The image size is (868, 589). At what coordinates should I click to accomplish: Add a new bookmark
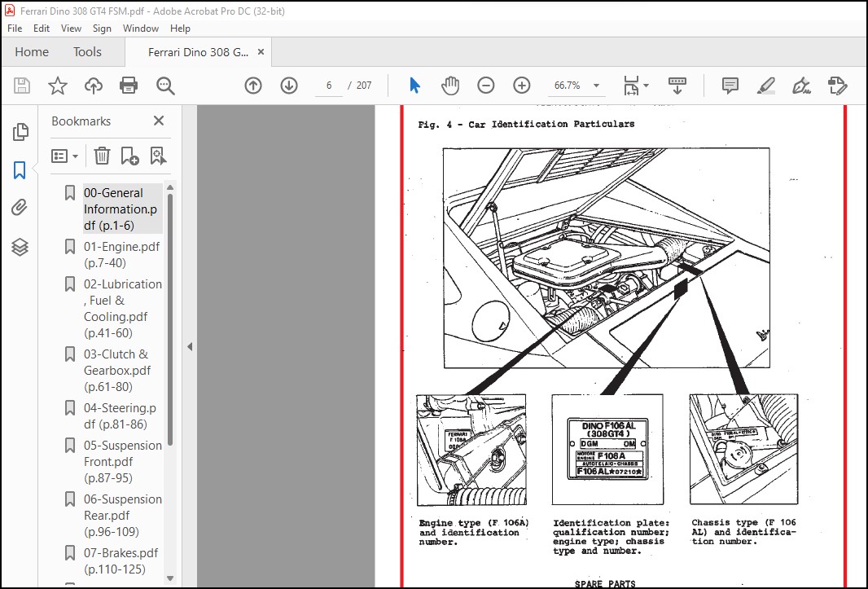129,156
